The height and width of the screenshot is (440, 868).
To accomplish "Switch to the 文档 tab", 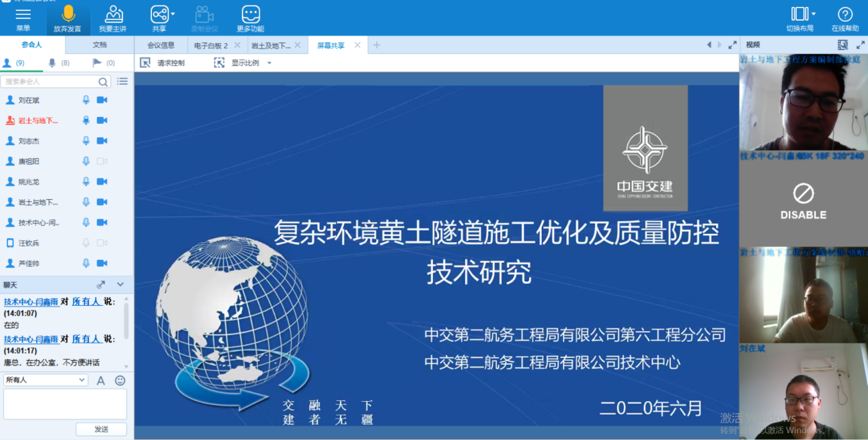I will (99, 45).
